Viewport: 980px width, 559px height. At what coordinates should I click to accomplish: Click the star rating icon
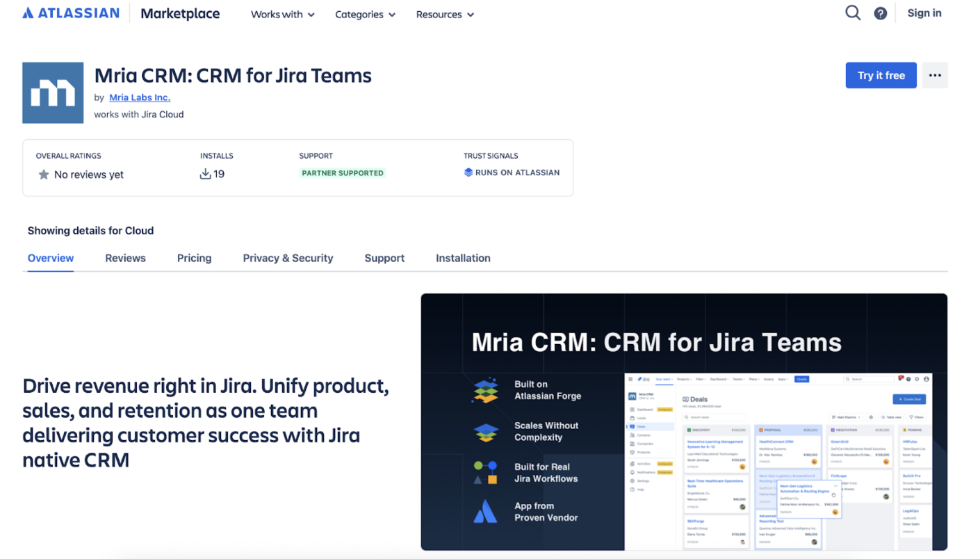(44, 175)
